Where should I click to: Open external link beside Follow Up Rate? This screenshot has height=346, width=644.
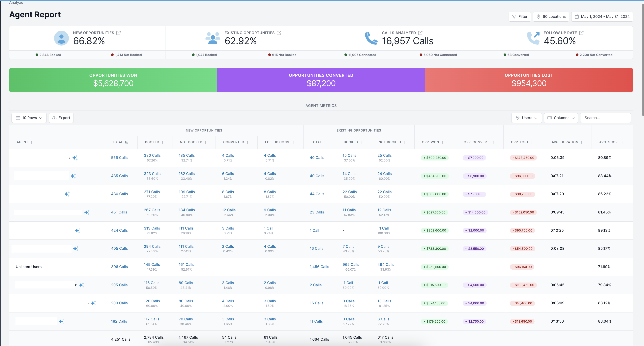(581, 33)
